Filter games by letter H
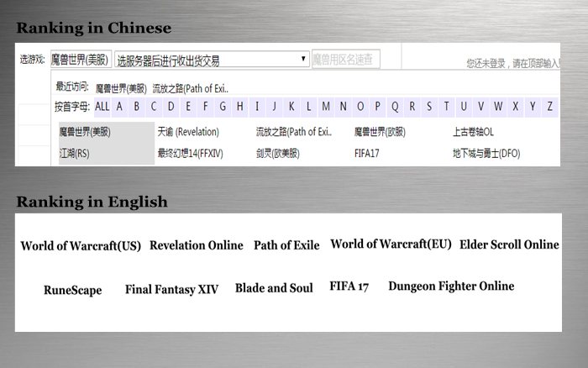Viewport: 588px width, 368px height. (240, 107)
